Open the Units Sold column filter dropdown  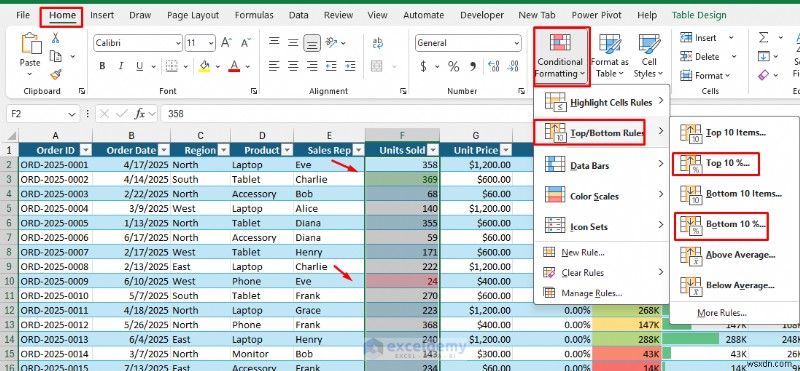tap(433, 150)
